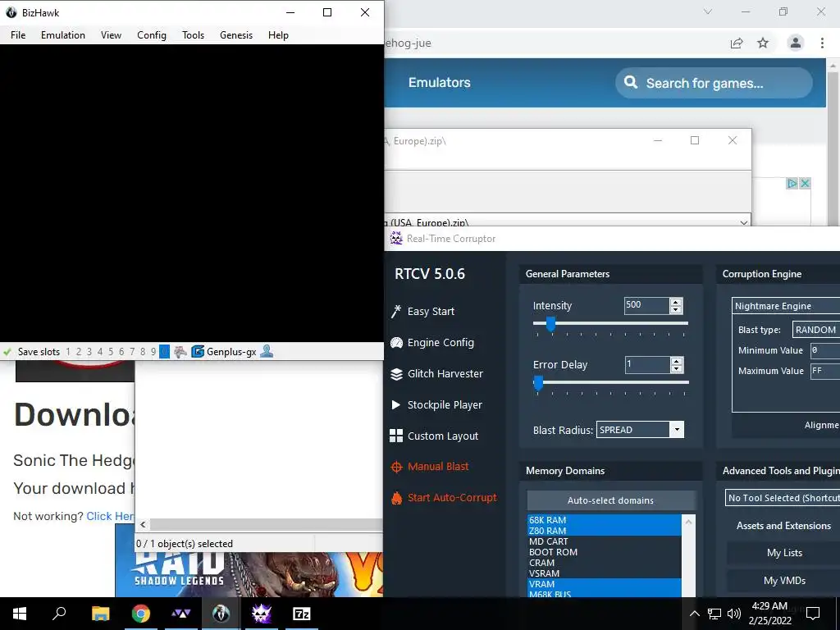Click the volume icon in the system tray
The image size is (840, 630).
pyautogui.click(x=734, y=614)
